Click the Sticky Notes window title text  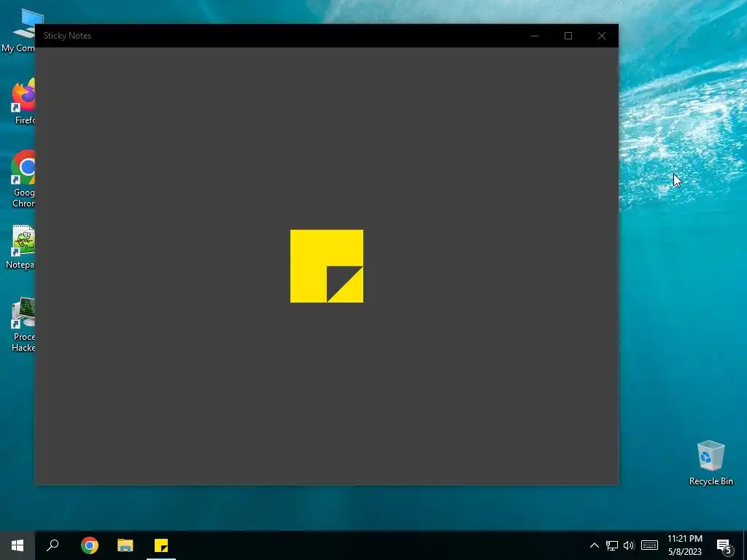point(67,36)
